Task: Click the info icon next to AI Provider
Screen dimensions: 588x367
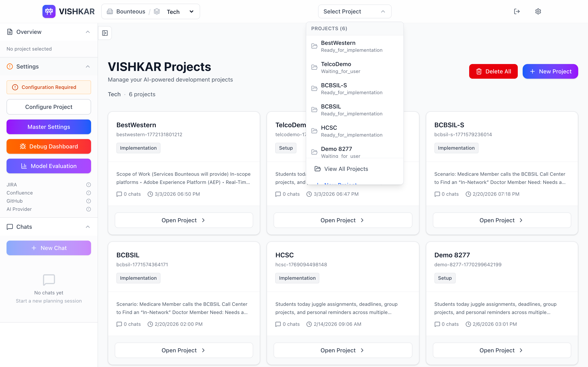Action: click(88, 209)
